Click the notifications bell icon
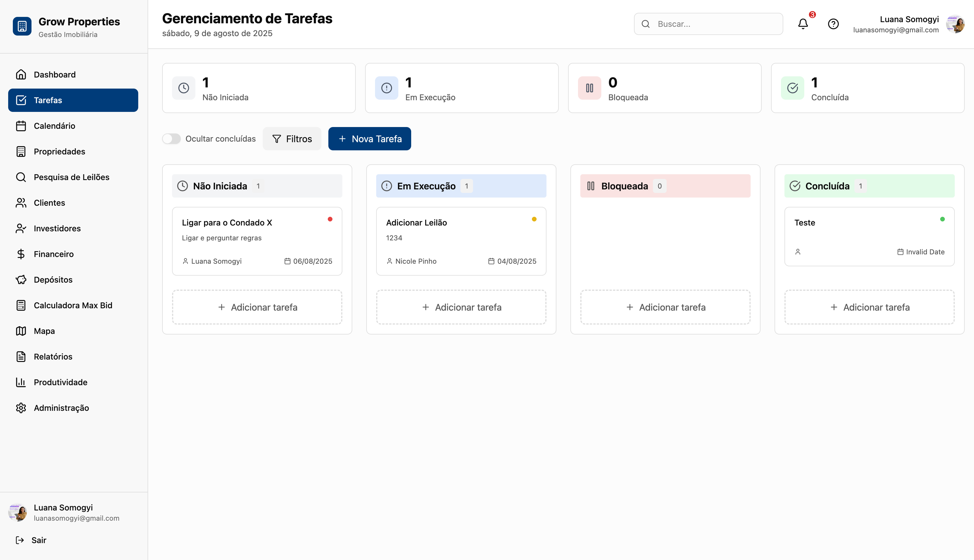 click(x=803, y=24)
